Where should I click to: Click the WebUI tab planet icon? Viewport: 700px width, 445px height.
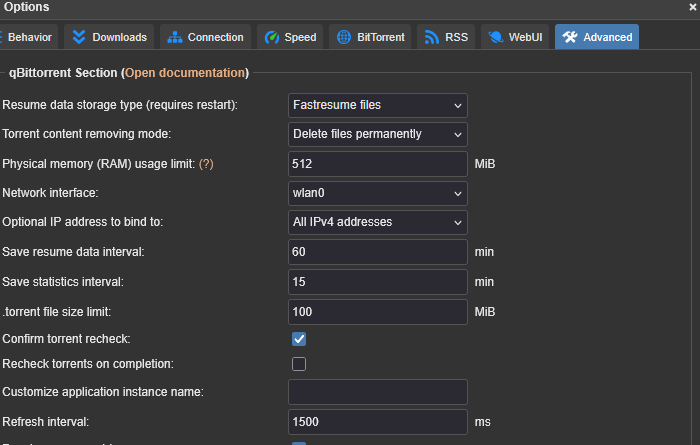pyautogui.click(x=496, y=37)
